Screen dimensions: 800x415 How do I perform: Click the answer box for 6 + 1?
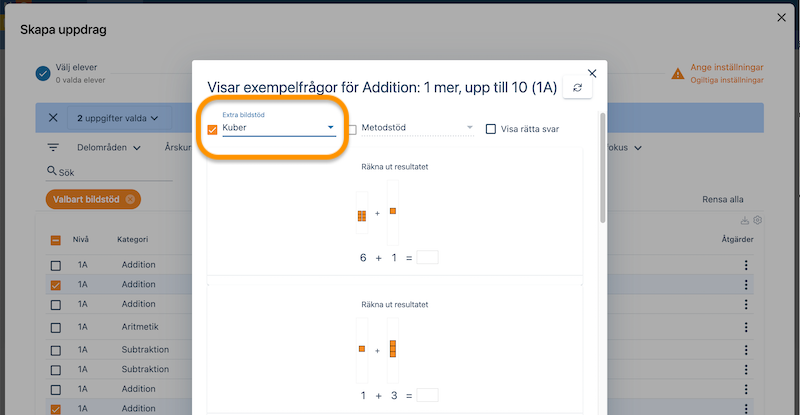tap(427, 258)
